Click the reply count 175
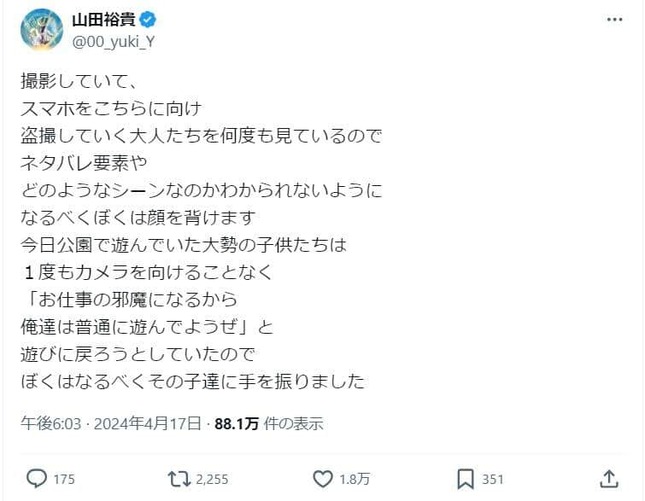645x501 pixels. pos(64,480)
